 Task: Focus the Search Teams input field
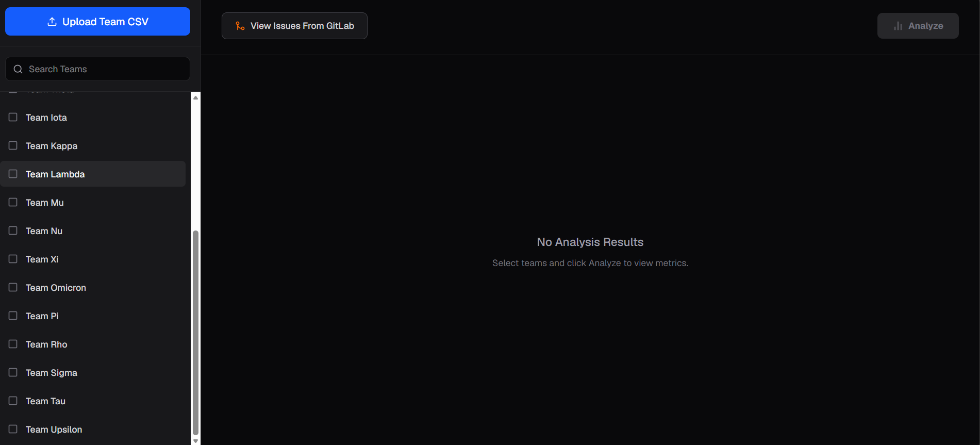click(97, 69)
